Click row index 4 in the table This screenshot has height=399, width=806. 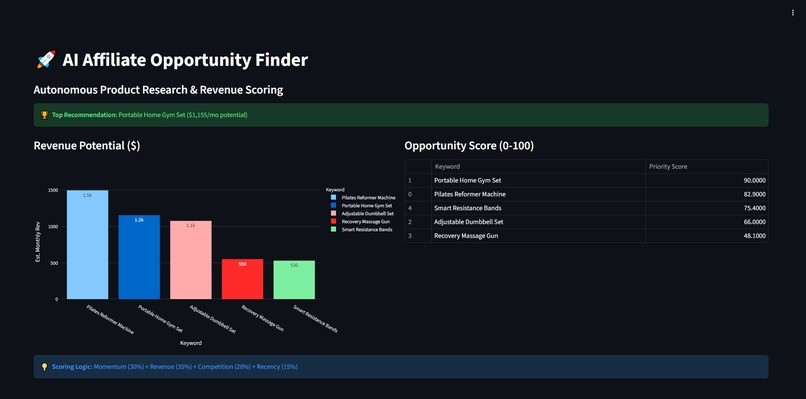pyautogui.click(x=418, y=208)
